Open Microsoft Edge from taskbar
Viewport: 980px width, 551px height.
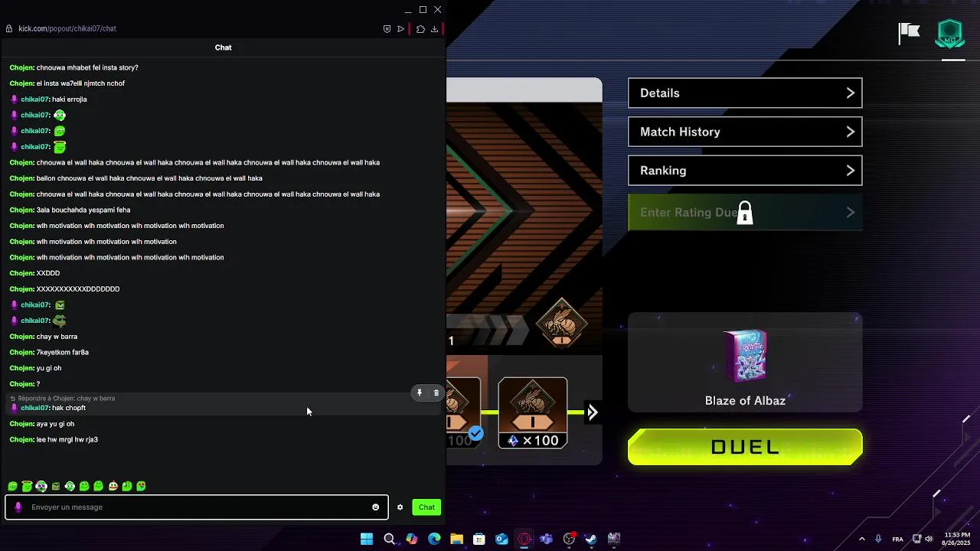point(434,539)
